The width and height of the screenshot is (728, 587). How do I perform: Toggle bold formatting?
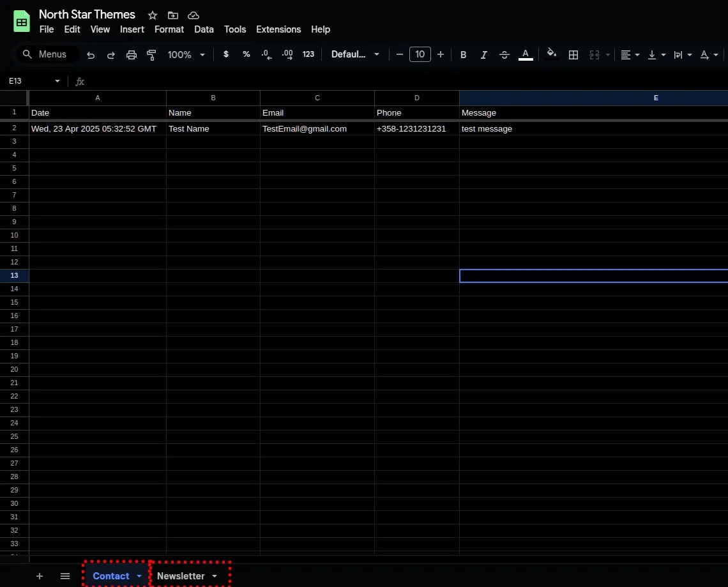(x=463, y=55)
